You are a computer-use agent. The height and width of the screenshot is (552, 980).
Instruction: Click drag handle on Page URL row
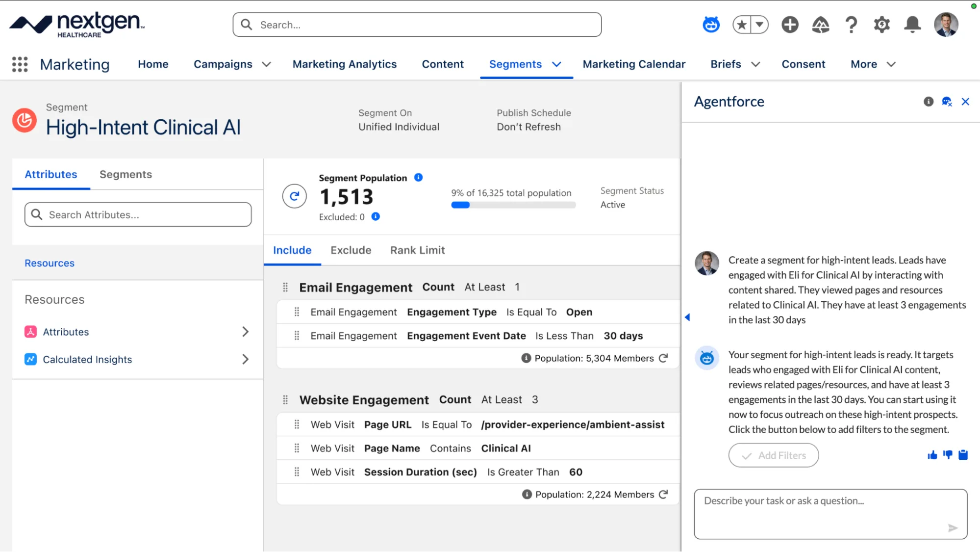[x=297, y=424]
